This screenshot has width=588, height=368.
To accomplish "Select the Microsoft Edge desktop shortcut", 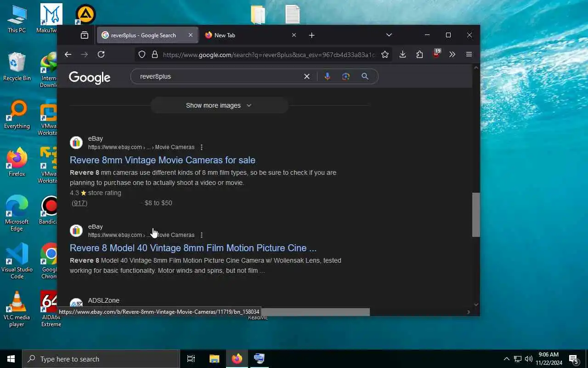I will pyautogui.click(x=17, y=213).
